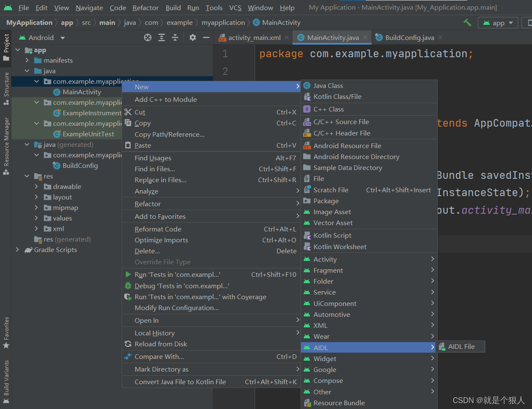
Task: Click the Build hammer icon in toolbar
Action: 467,22
